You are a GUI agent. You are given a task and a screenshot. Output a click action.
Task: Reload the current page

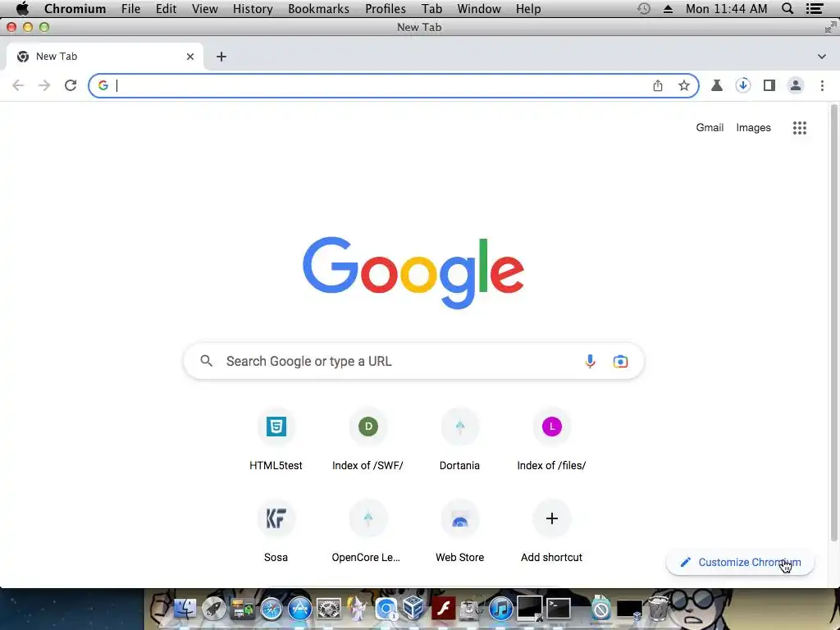pyautogui.click(x=71, y=85)
